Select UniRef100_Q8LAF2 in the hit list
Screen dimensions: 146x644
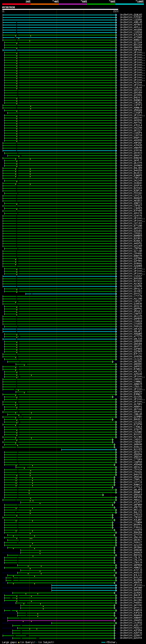131,331
